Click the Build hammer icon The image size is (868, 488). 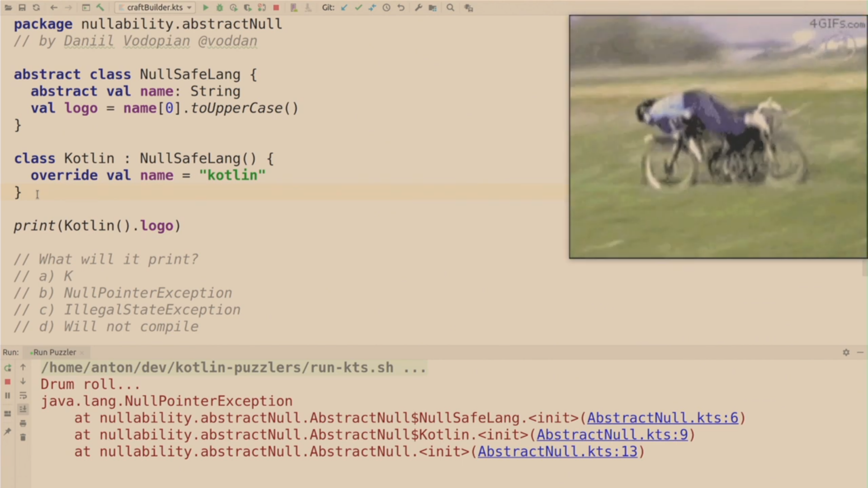pos(100,8)
